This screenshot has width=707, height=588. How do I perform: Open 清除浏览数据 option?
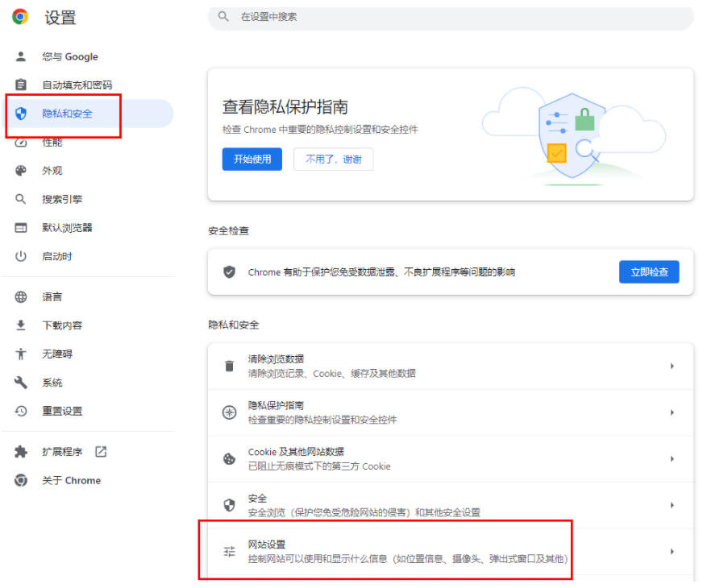(451, 366)
